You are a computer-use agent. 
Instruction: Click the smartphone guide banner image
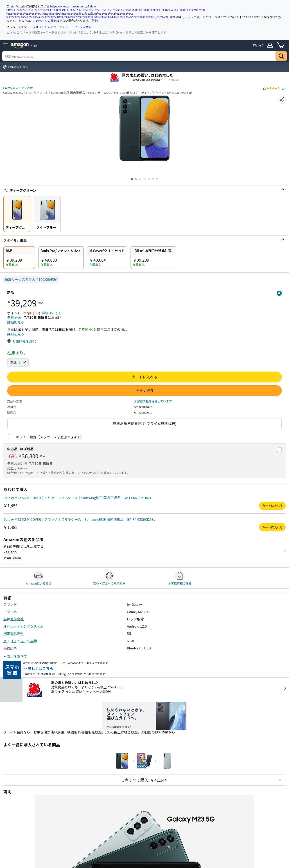144,716
